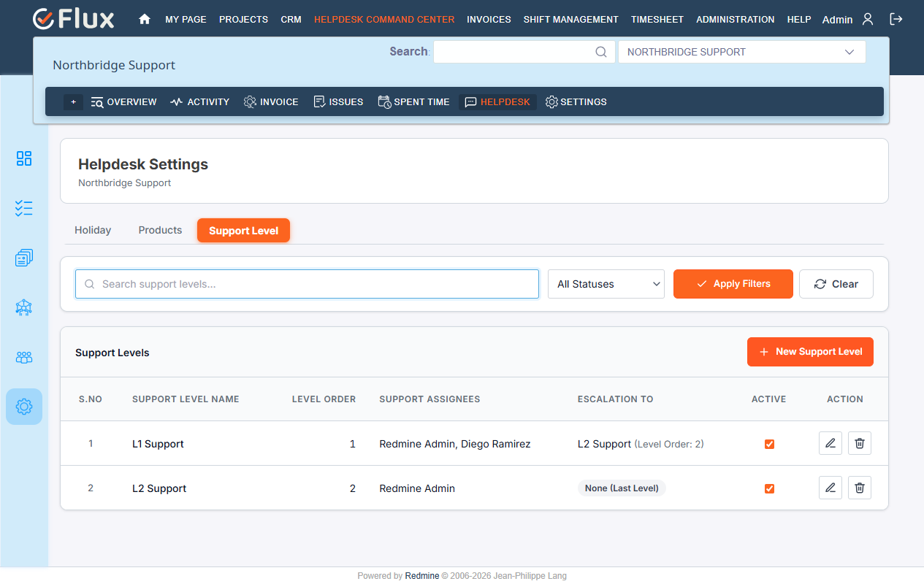
Task: Click the home icon in the top navigation
Action: tap(145, 20)
